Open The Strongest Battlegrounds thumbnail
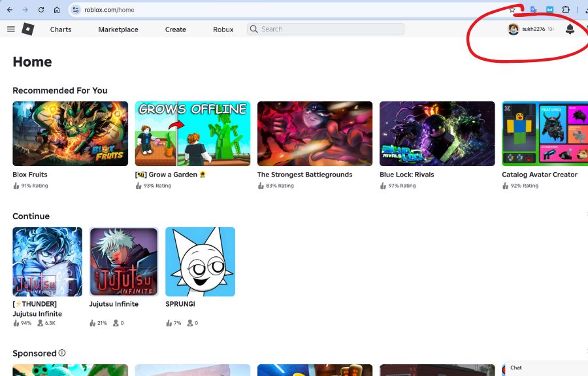The height and width of the screenshot is (376, 588). 315,133
